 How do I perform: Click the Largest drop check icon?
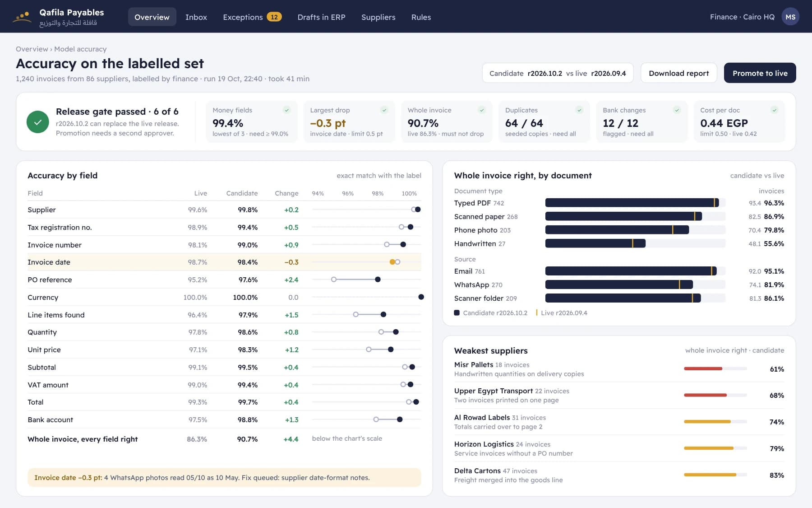384,110
